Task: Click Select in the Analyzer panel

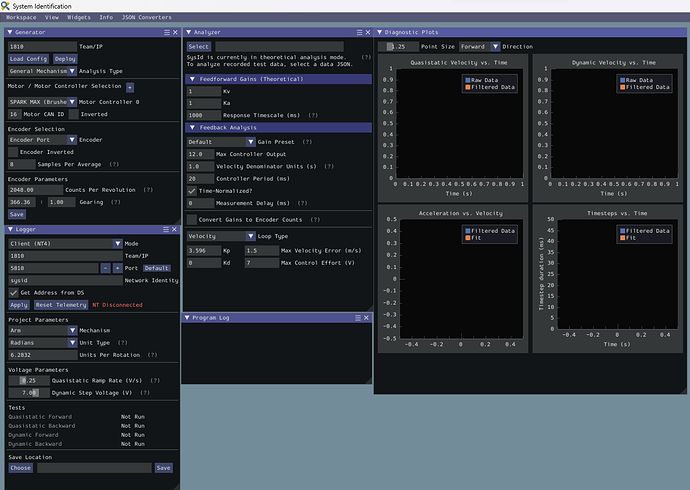Action: 198,46
